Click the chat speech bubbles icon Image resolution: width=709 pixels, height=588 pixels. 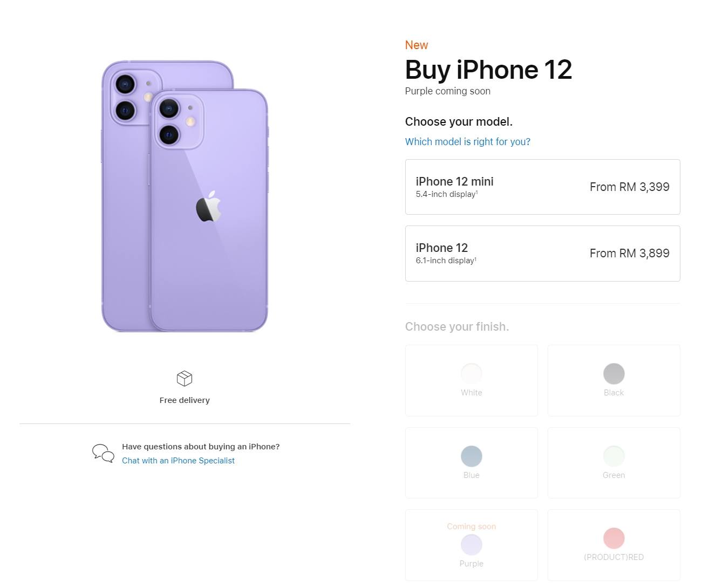[103, 453]
